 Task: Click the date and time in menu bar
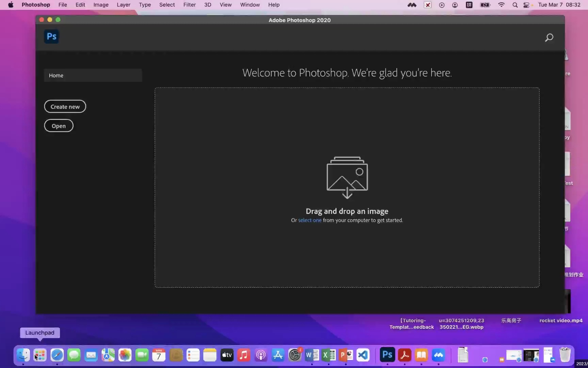559,5
